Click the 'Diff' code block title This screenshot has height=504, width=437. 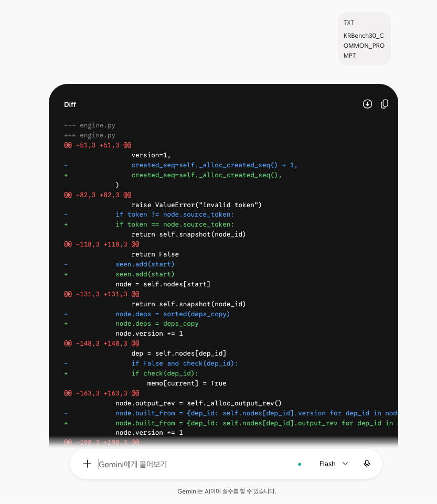click(70, 104)
